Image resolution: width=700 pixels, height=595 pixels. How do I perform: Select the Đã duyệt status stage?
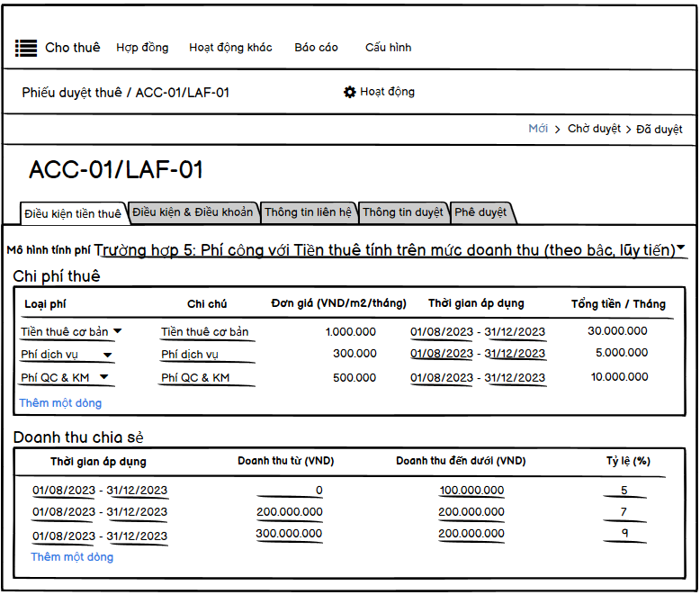(659, 129)
